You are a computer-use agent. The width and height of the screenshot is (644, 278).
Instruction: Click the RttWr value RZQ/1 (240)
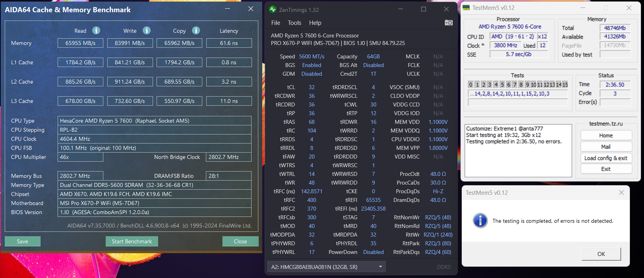(x=438, y=235)
